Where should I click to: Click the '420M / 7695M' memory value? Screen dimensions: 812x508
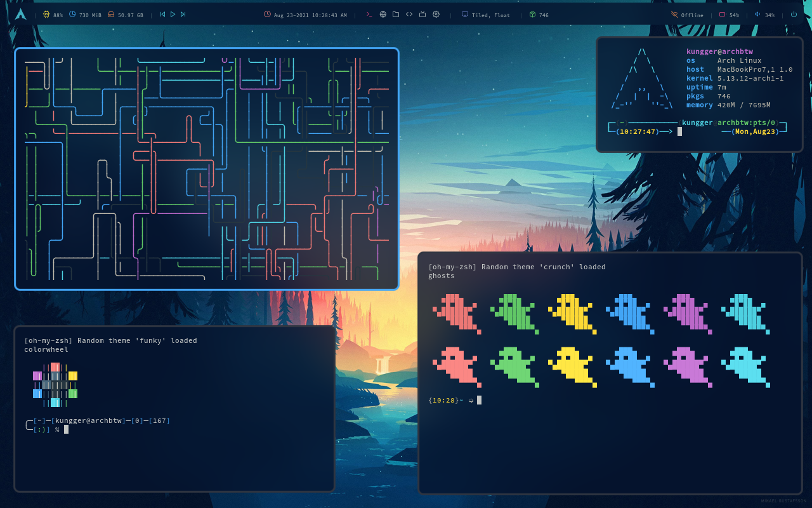(743, 105)
